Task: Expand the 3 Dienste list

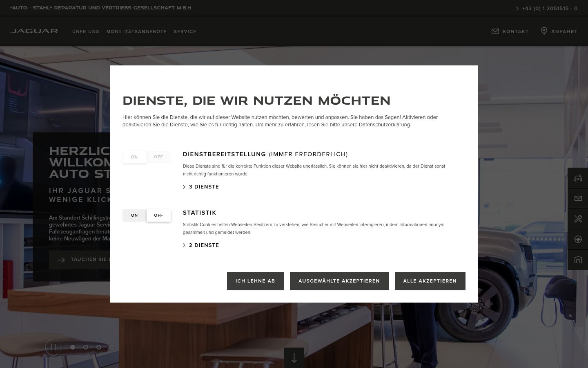Action: click(201, 187)
